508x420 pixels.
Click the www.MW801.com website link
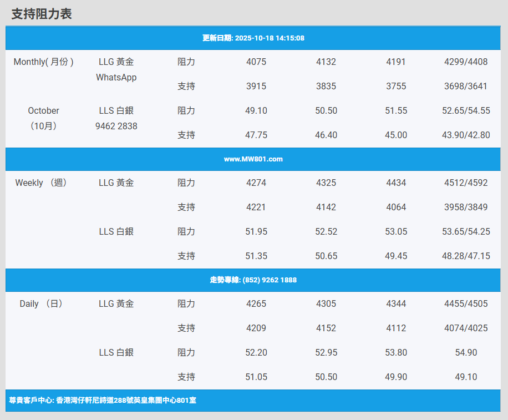(253, 159)
